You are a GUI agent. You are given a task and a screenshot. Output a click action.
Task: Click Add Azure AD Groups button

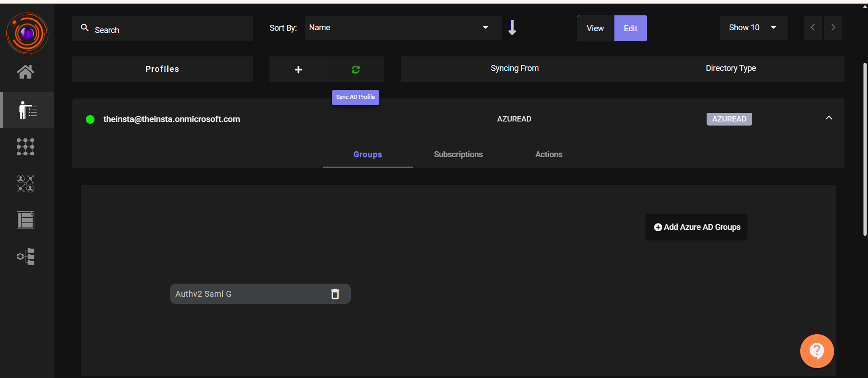[x=697, y=227]
